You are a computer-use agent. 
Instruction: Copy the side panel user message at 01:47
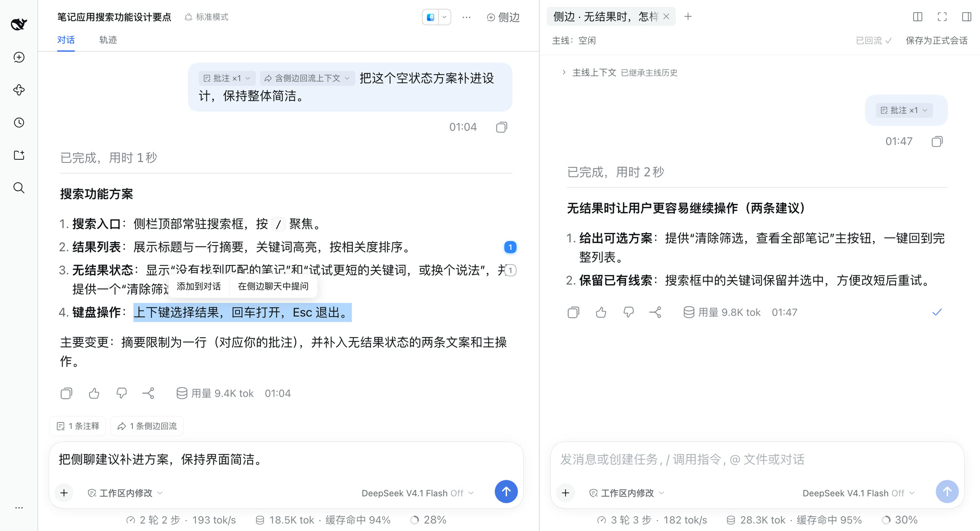937,142
